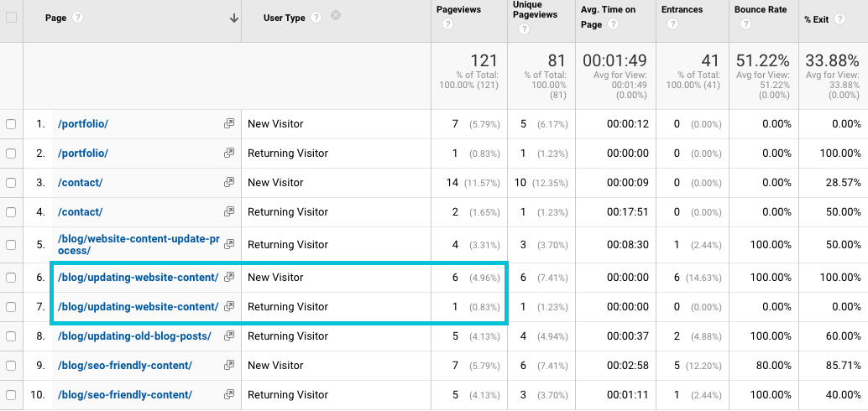Open the /contact/ link in row 4
The width and height of the screenshot is (868, 411).
80,212
